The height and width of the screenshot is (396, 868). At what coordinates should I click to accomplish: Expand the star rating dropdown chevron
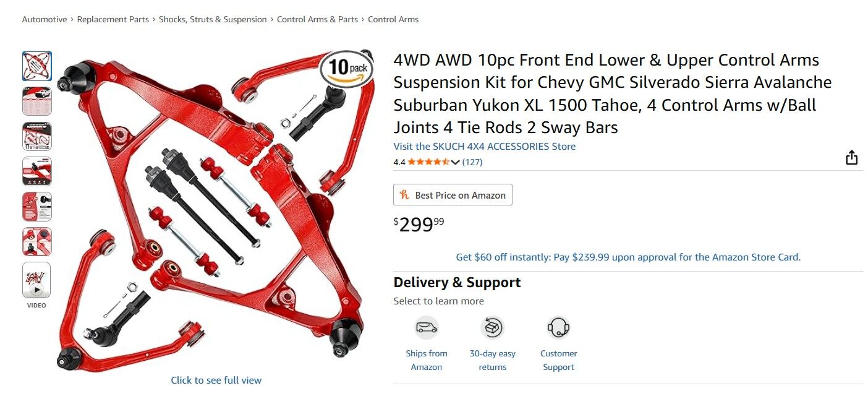click(x=456, y=162)
